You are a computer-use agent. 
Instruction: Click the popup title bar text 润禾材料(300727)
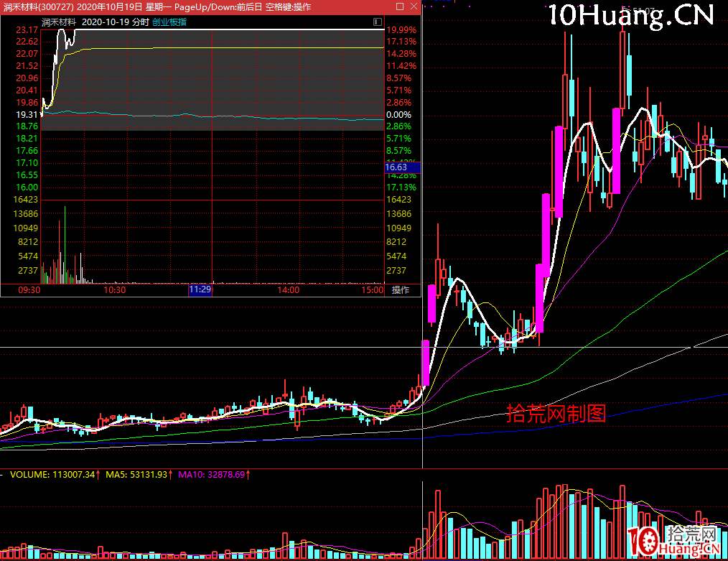39,7
